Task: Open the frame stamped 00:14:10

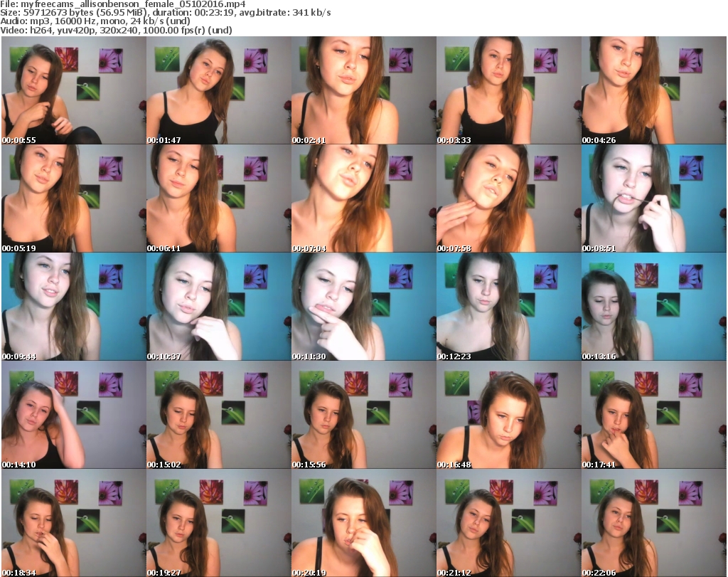Action: tap(73, 415)
